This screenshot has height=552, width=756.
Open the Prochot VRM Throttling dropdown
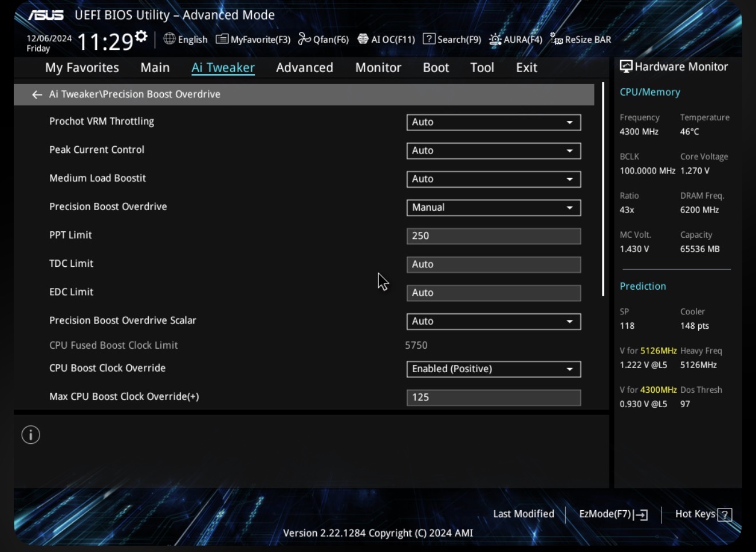(x=494, y=123)
